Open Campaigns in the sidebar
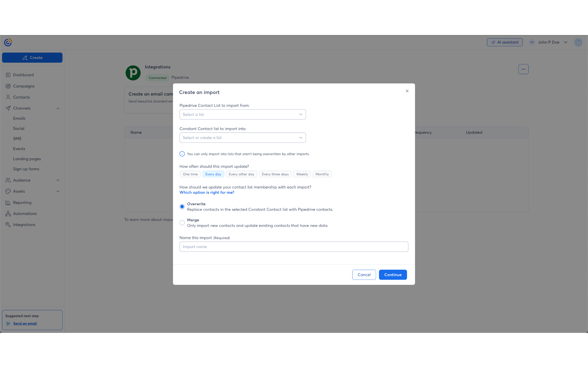 pyautogui.click(x=24, y=86)
